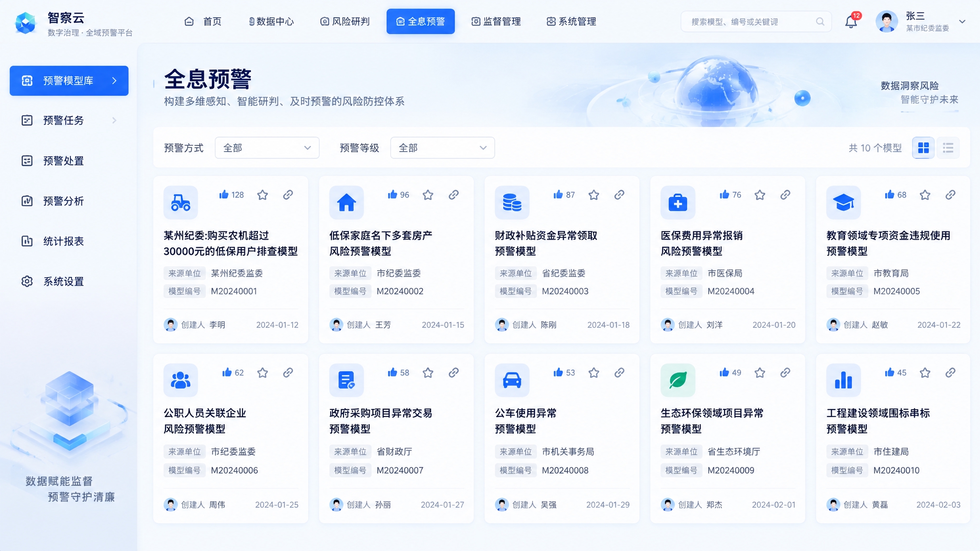Screen dimensions: 980x551
Task: Open 数据中心 navigation tab
Action: 271,22
